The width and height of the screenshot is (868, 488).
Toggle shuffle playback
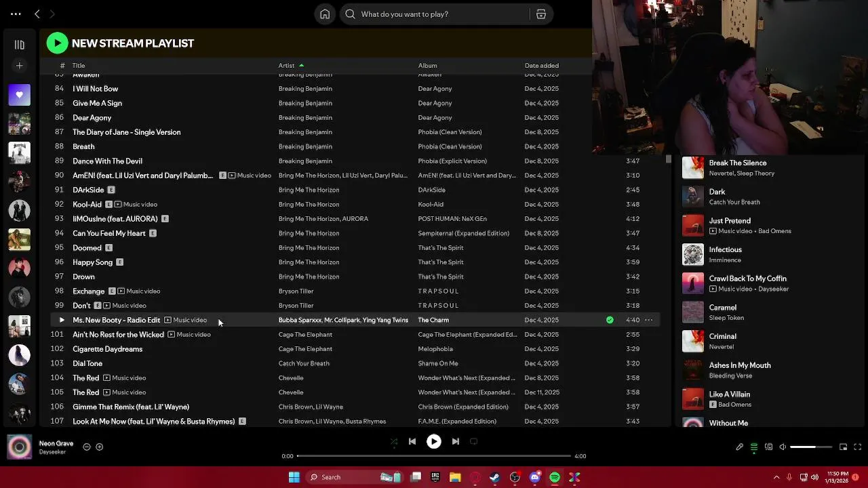(394, 441)
